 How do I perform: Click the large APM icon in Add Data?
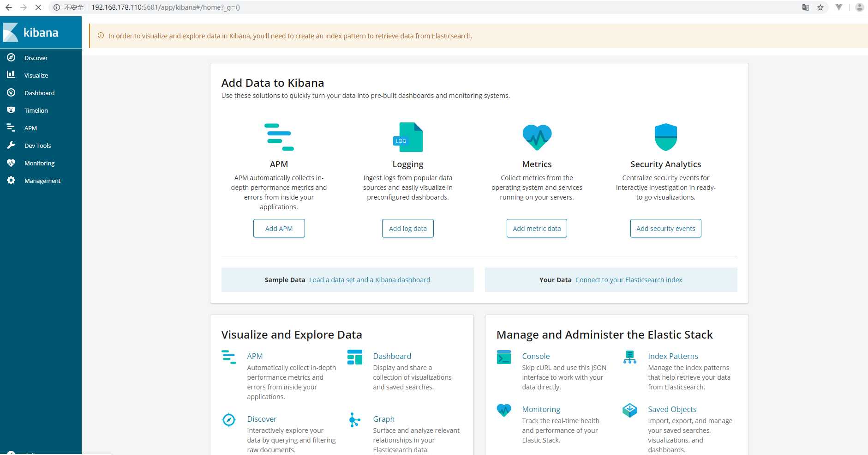[x=279, y=137]
